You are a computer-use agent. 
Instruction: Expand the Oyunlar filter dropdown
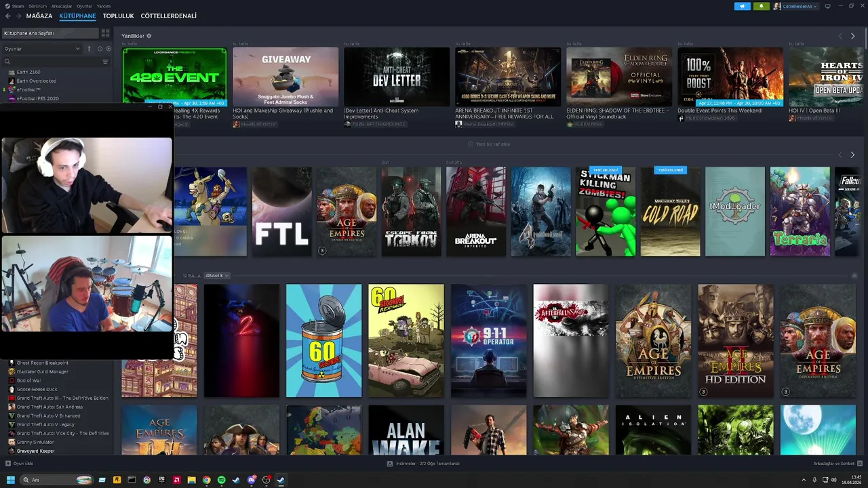coord(42,49)
